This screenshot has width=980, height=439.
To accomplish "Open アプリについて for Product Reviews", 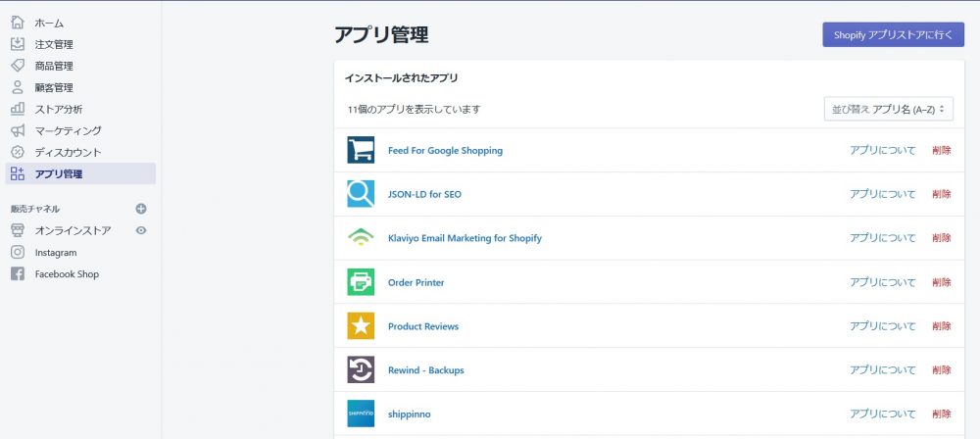I will pos(882,326).
